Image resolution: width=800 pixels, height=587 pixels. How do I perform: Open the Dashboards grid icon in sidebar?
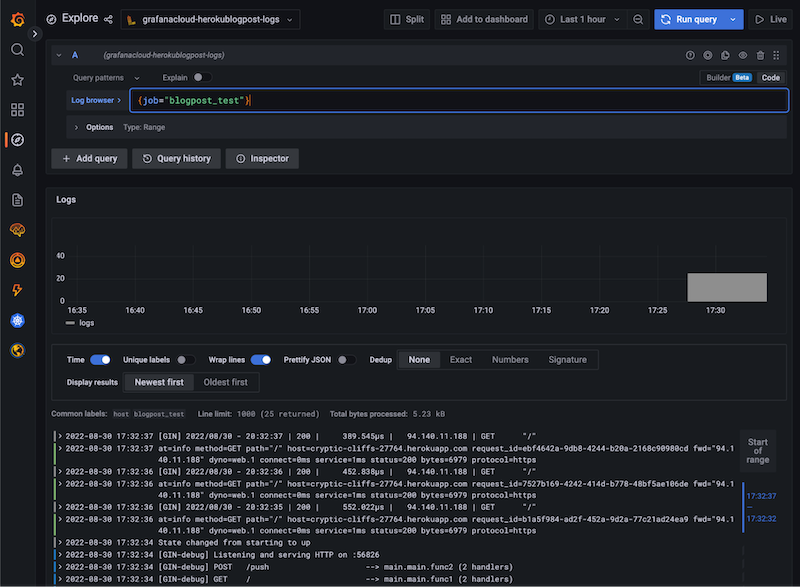pos(17,110)
